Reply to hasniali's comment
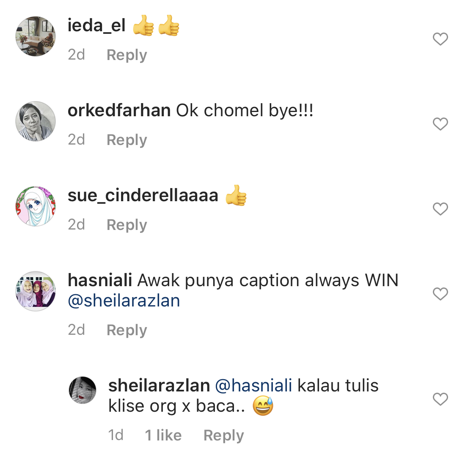This screenshot has width=476, height=454. point(127,330)
